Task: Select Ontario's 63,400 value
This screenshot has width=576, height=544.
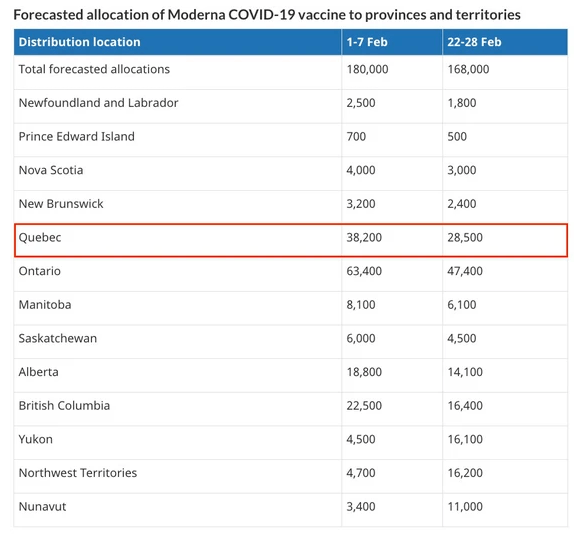Action: click(364, 271)
